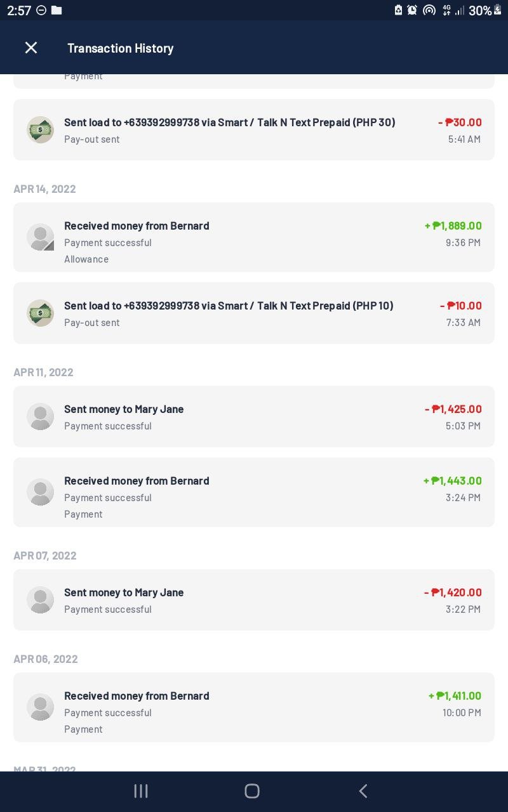Open Received money from Bernard Allowance entry

click(x=254, y=237)
